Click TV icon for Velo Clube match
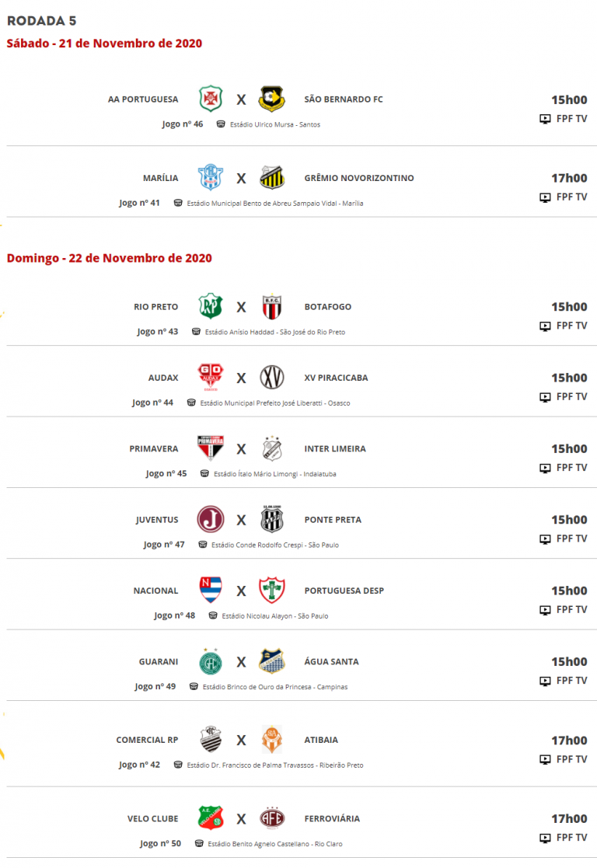597x868 pixels. [546, 838]
